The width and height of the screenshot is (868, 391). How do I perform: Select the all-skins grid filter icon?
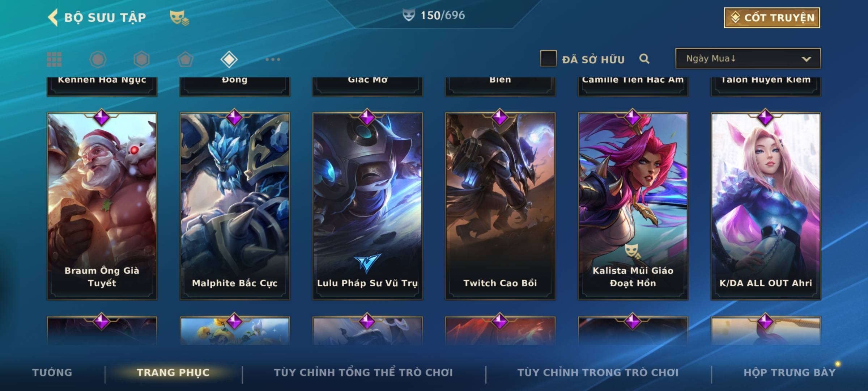click(x=54, y=59)
